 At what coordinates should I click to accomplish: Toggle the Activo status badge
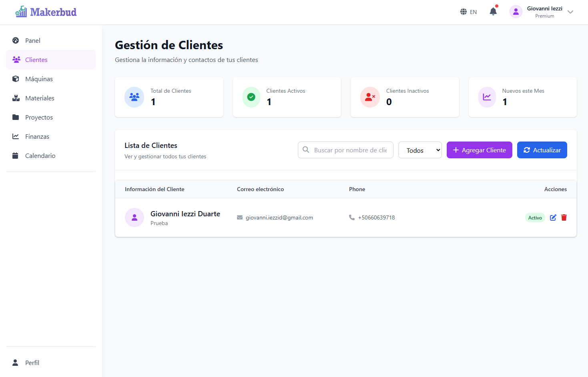pos(535,217)
